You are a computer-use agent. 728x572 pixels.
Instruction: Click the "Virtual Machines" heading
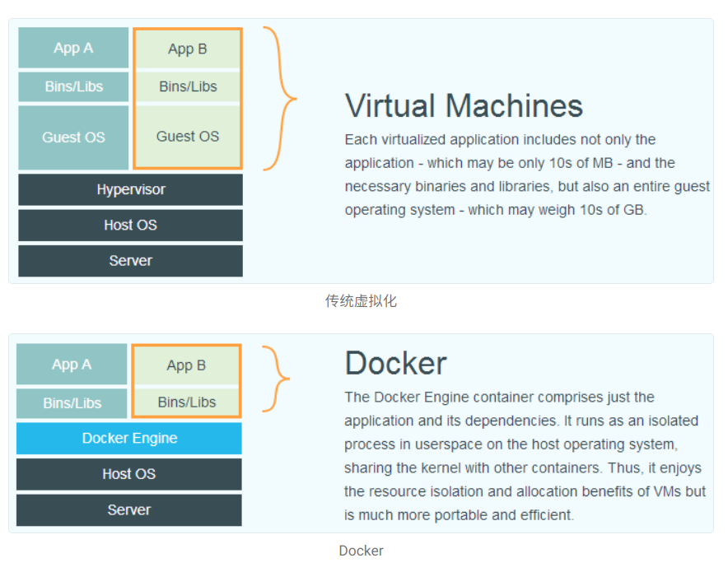pyautogui.click(x=464, y=106)
